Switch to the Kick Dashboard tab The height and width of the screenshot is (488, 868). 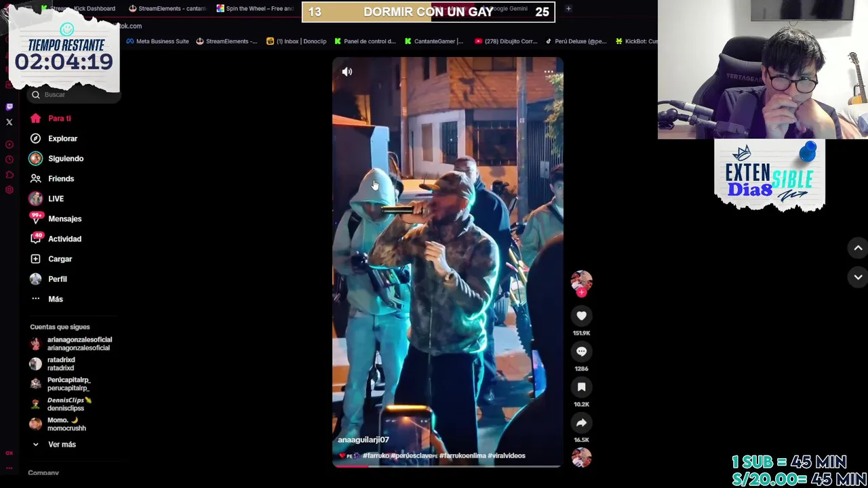click(x=78, y=9)
